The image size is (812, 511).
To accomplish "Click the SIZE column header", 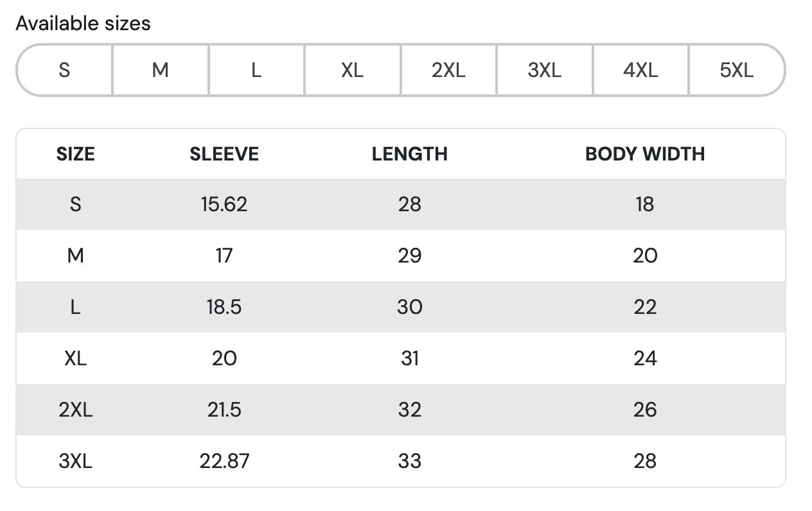I will pyautogui.click(x=75, y=154).
